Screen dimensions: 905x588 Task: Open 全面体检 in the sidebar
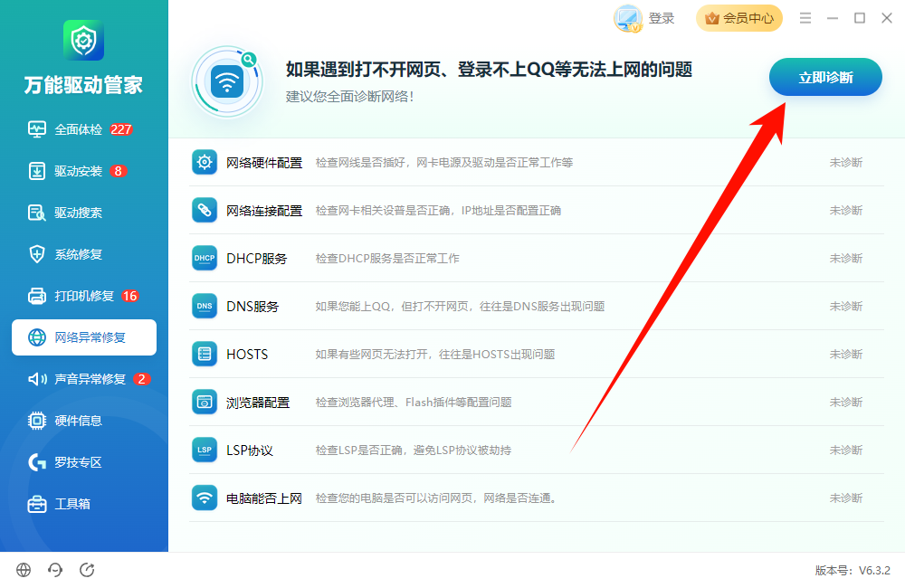point(83,129)
